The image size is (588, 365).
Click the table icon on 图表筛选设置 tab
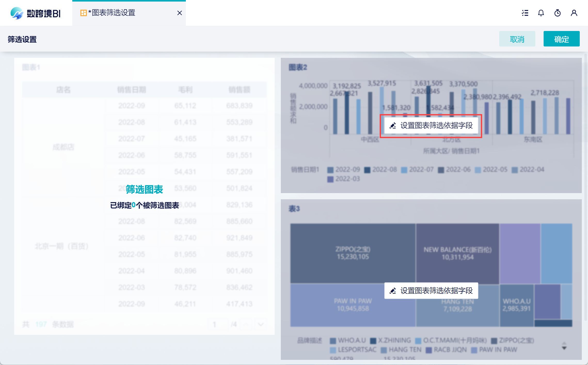click(83, 13)
